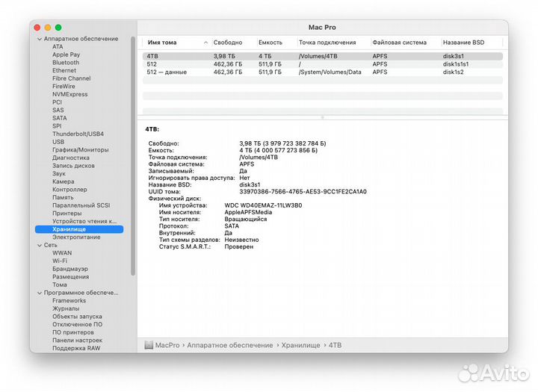Select Камера in the sidebar
Screen dimensions: 538x392
coord(63,181)
